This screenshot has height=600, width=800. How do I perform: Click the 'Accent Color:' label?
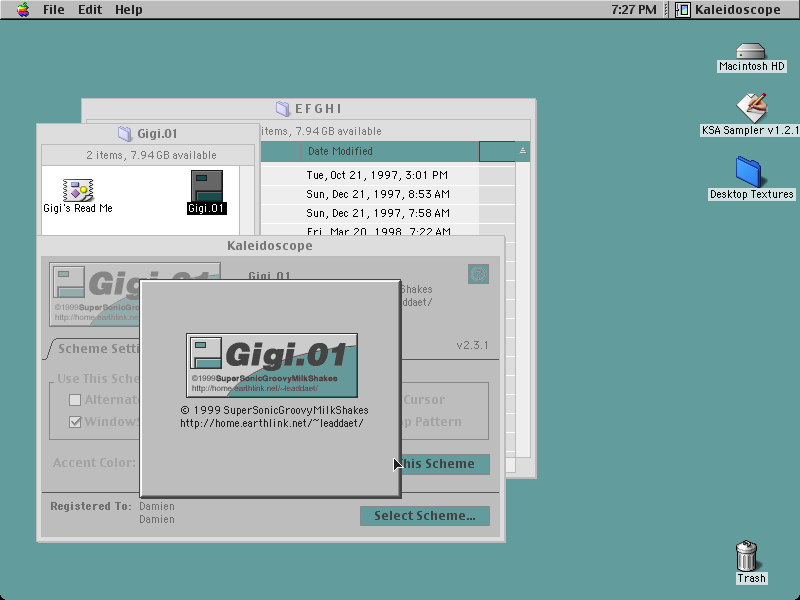tap(94, 463)
